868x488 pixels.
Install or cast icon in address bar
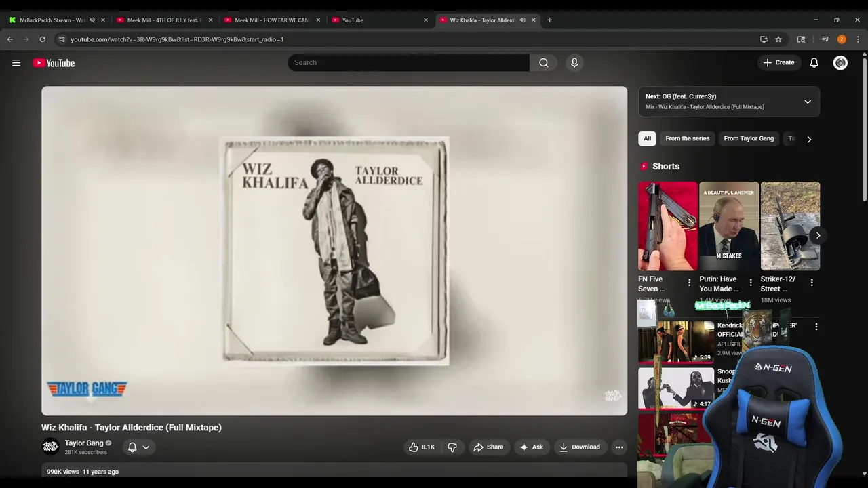764,39
